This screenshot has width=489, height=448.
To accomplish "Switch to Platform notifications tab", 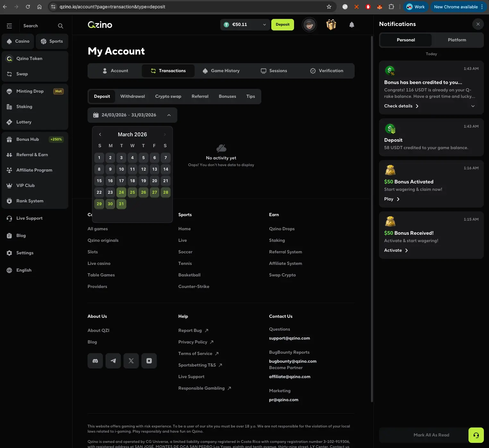I will [457, 40].
